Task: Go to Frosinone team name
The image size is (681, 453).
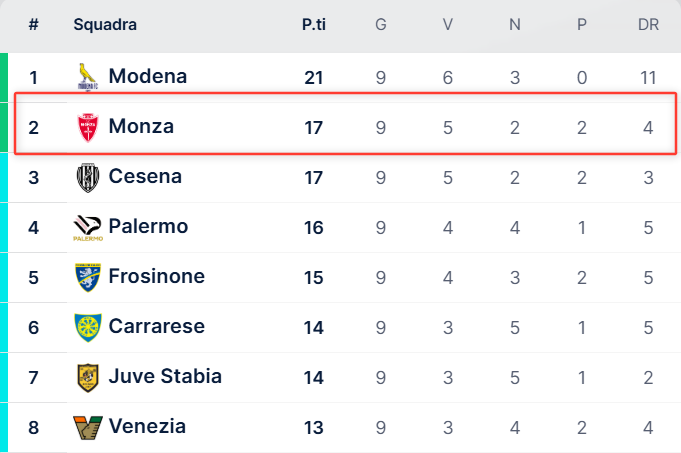Action: (x=156, y=276)
